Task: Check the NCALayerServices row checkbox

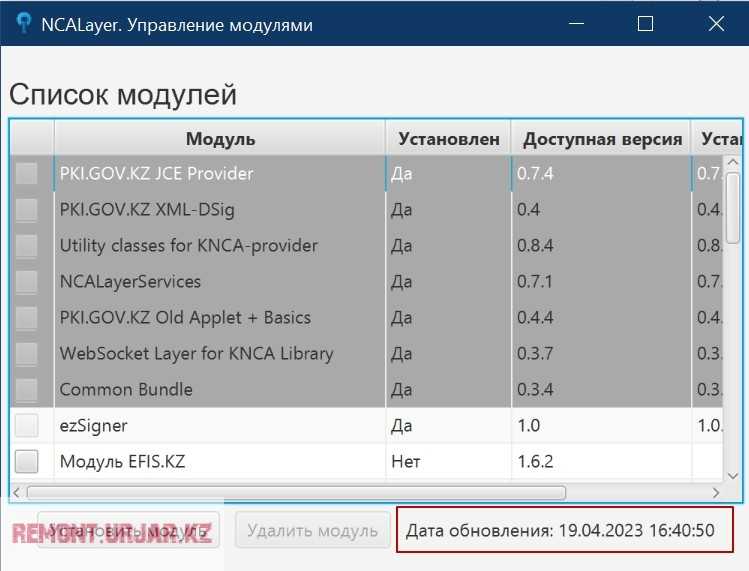Action: coord(26,281)
